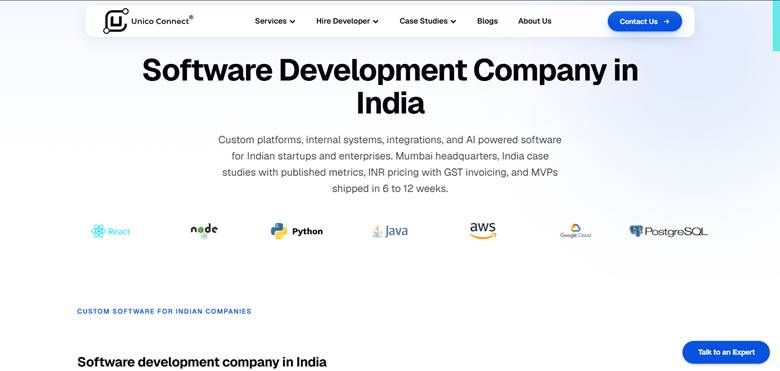Viewport: 780px width, 371px height.
Task: Open the About Us page
Action: point(535,21)
